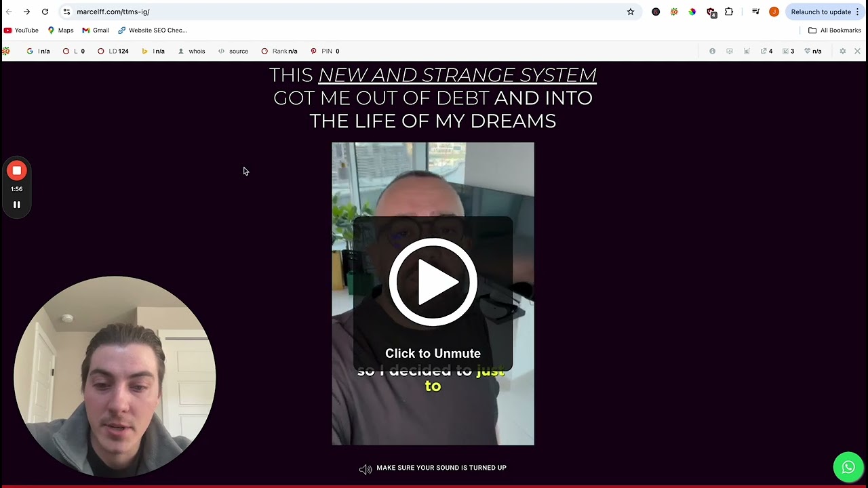This screenshot has width=868, height=488.
Task: Open the WhatsApp chat button
Action: 848,467
